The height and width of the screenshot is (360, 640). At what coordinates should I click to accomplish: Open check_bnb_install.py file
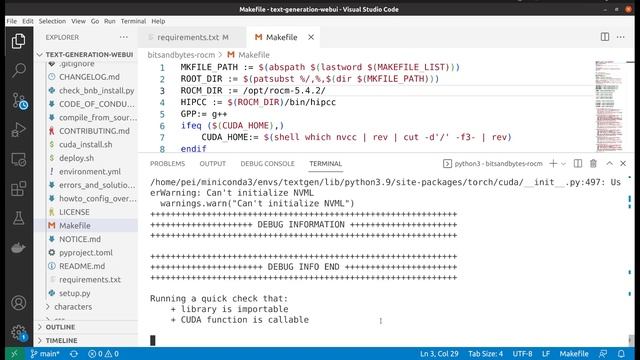pos(96,91)
